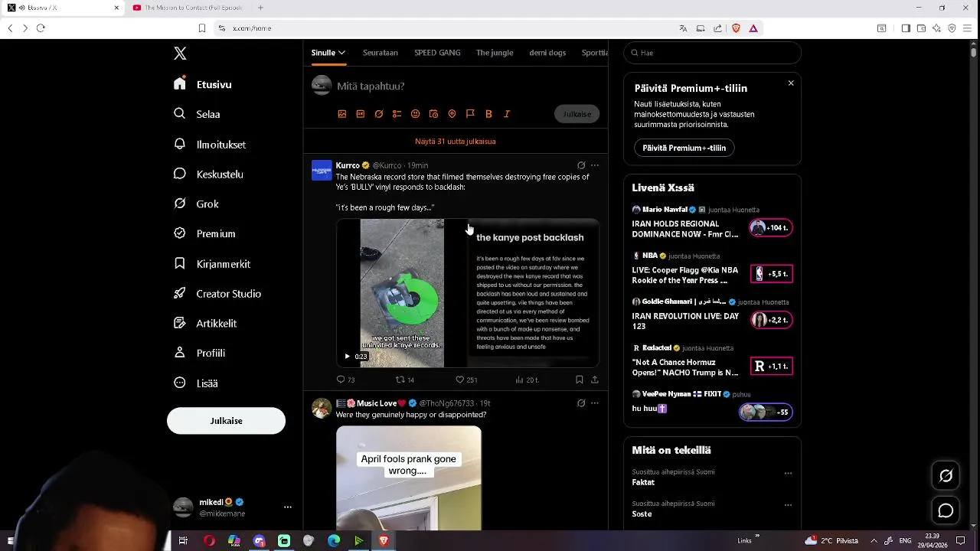Open April fools prank video thumbnail
Image resolution: width=980 pixels, height=551 pixels.
tap(409, 478)
